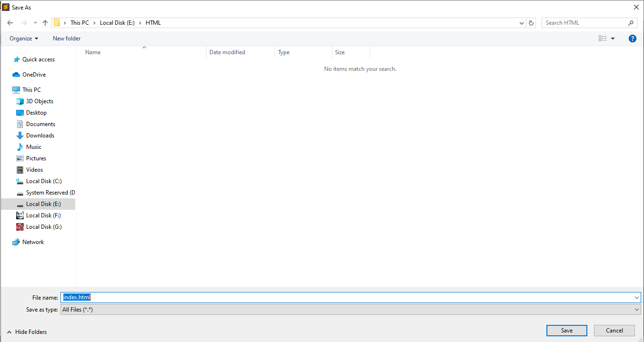
Task: Open the view options dropdown arrow
Action: pos(613,39)
